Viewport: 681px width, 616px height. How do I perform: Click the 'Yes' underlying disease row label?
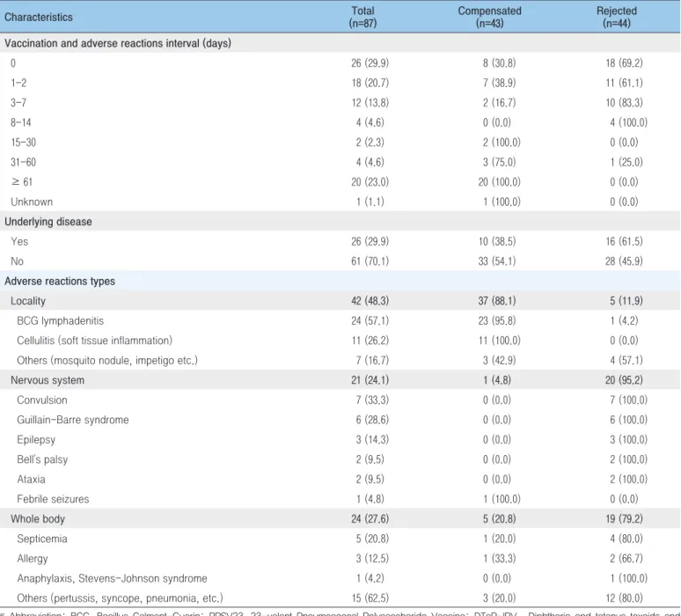tap(19, 241)
